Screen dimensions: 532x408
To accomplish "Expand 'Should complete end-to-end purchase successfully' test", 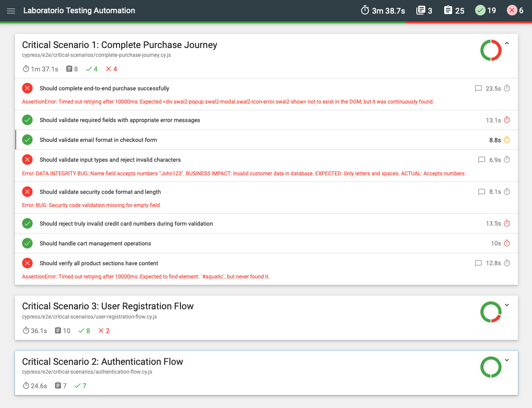I will (266, 94).
